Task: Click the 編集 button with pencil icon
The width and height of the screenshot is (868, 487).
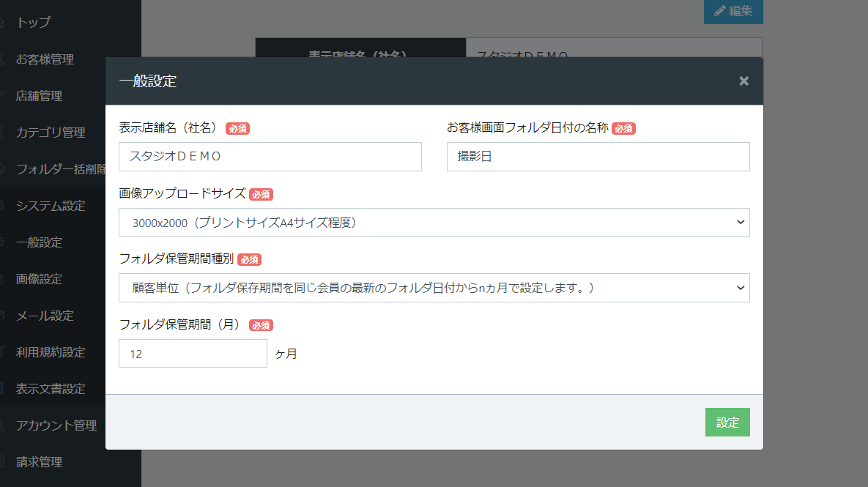Action: 732,11
